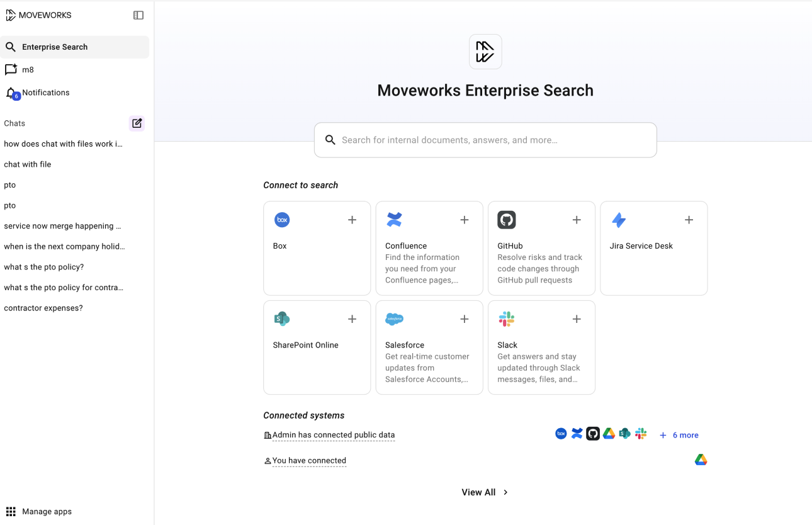
Task: Click Google Drive icon in admin connected row
Action: coord(609,434)
